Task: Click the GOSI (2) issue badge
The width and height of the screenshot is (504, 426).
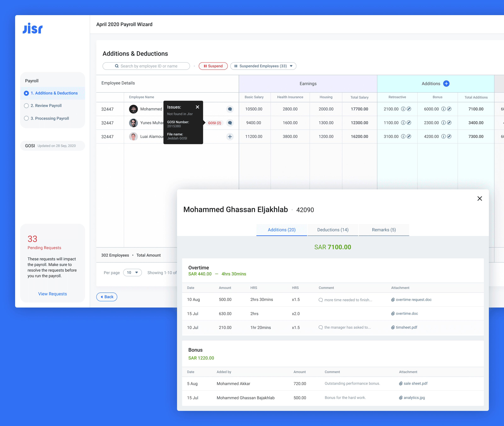Action: click(214, 123)
